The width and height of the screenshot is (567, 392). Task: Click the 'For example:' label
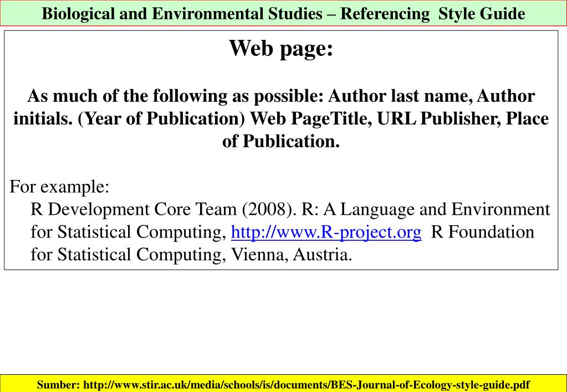59,187
